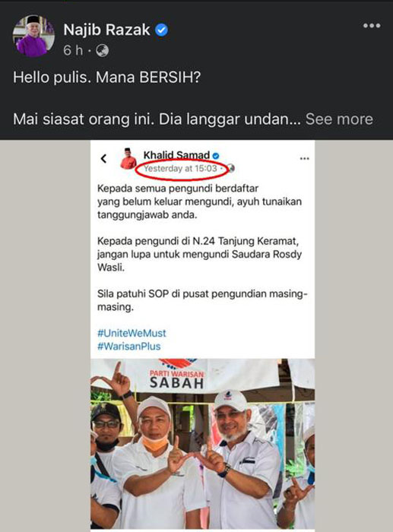Tap the back arrow in embedded screenshot

(x=104, y=158)
